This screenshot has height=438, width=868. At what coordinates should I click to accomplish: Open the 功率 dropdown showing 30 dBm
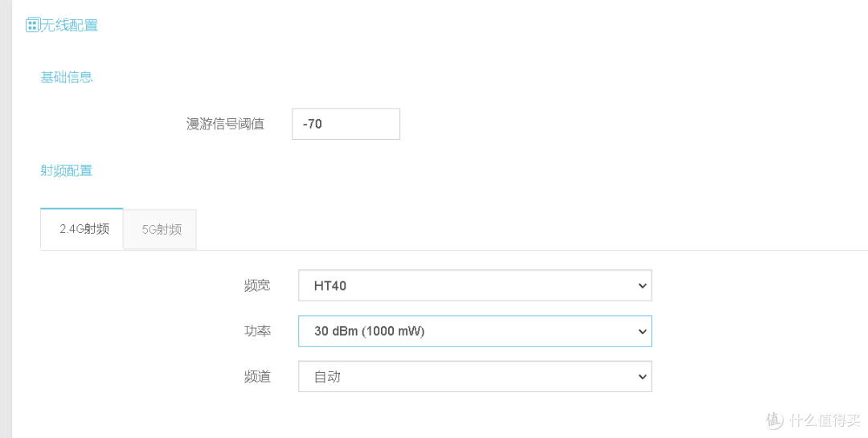(x=475, y=331)
